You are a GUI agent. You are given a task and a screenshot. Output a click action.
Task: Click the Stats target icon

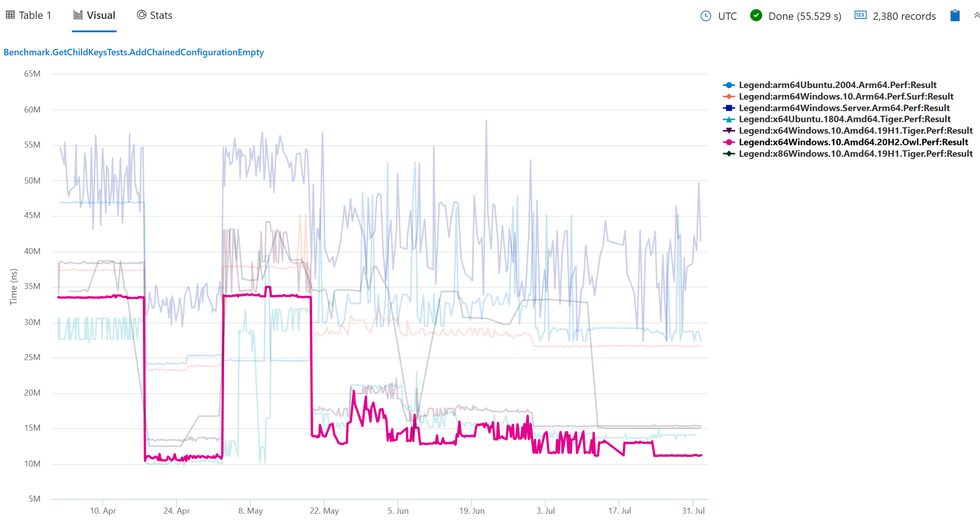click(141, 14)
